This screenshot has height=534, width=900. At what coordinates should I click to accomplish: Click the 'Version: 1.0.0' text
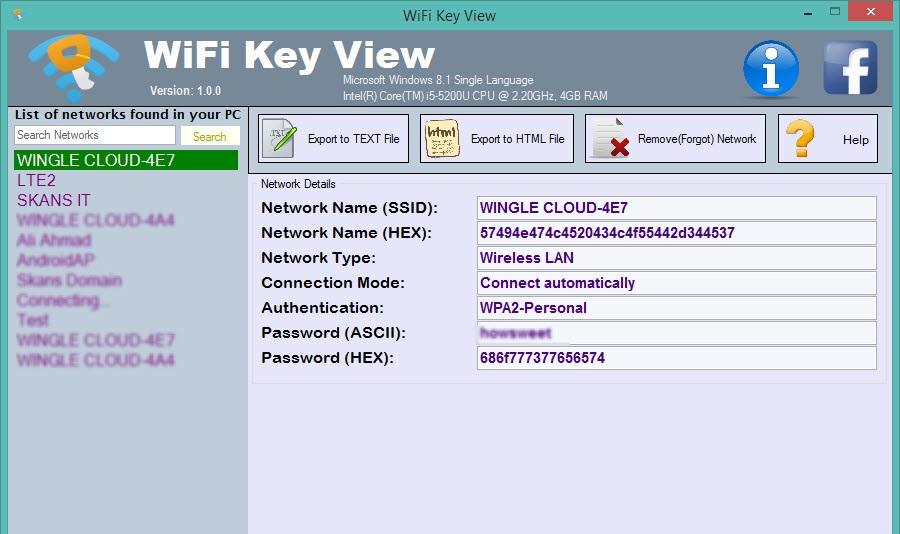click(x=185, y=91)
